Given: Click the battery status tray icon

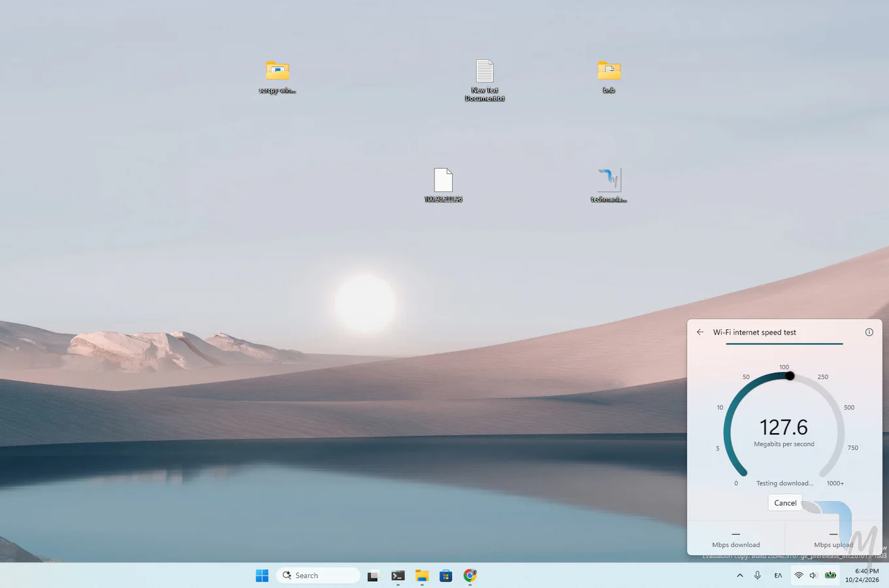Looking at the screenshot, I should click(x=830, y=576).
